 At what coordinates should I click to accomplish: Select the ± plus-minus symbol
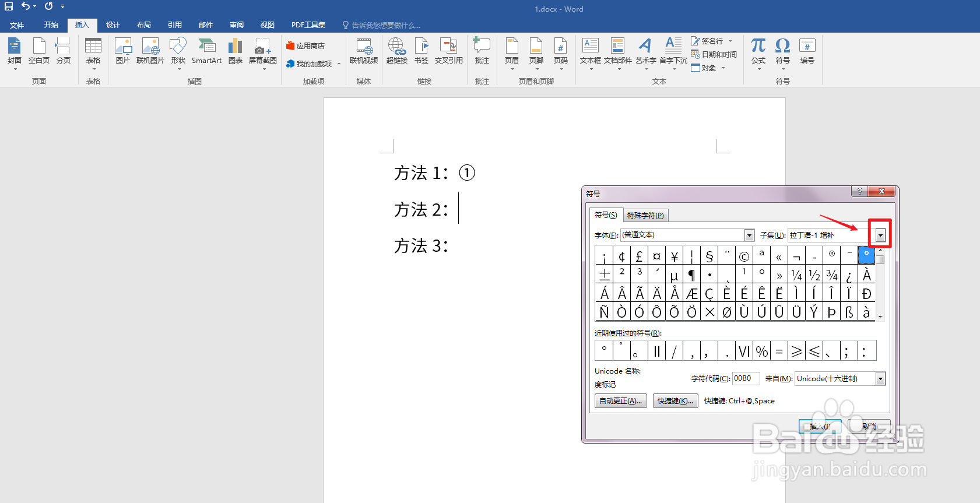[605, 275]
